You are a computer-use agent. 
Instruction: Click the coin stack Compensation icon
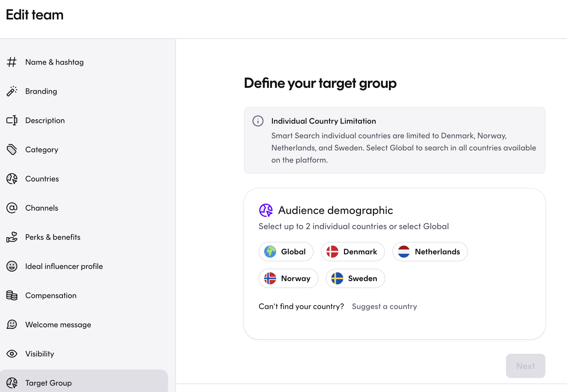pos(12,295)
